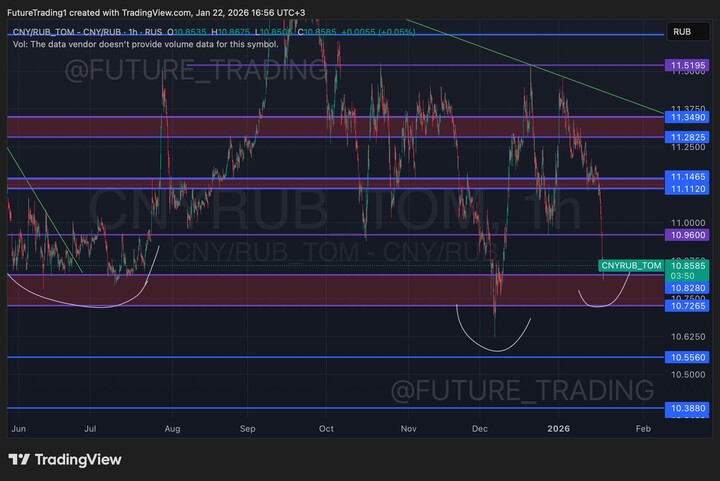Viewport: 720px width, 481px height.
Task: Click the TradingView wordmark link at bottom
Action: (78, 460)
